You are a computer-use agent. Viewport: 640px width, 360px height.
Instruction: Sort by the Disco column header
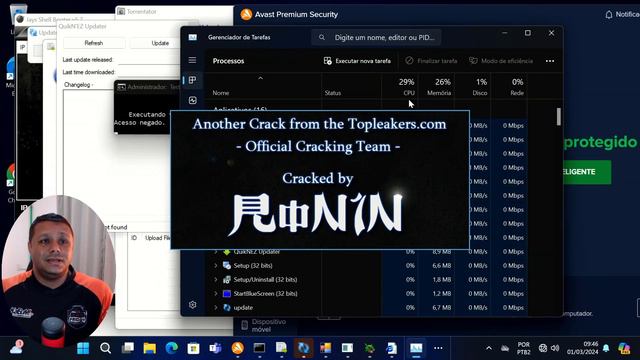480,93
